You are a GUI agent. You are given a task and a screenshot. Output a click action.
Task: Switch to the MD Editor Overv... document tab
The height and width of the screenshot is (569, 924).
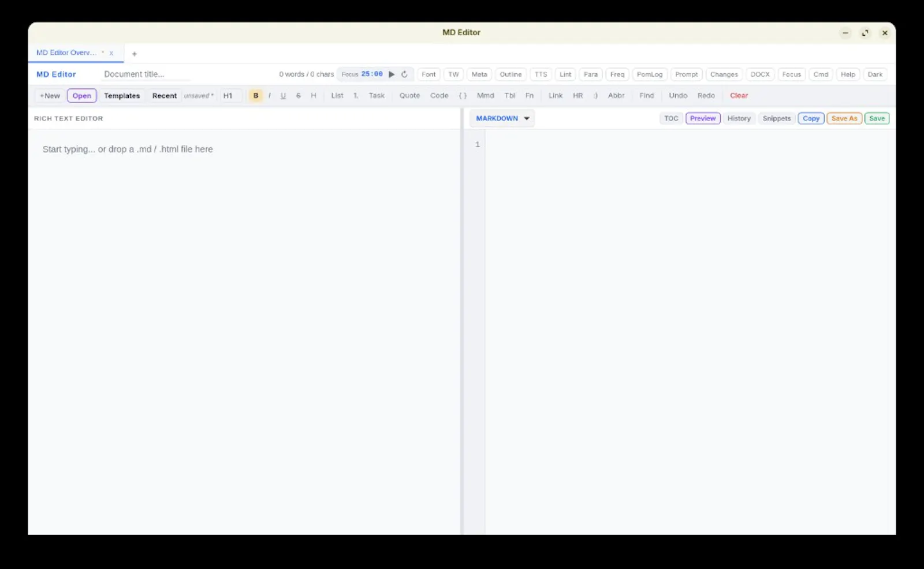point(66,53)
